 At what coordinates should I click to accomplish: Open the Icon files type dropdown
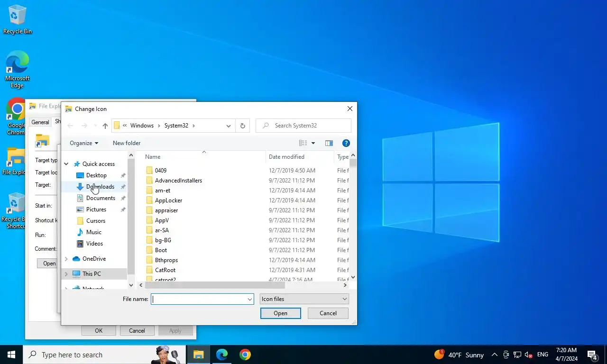(x=304, y=299)
